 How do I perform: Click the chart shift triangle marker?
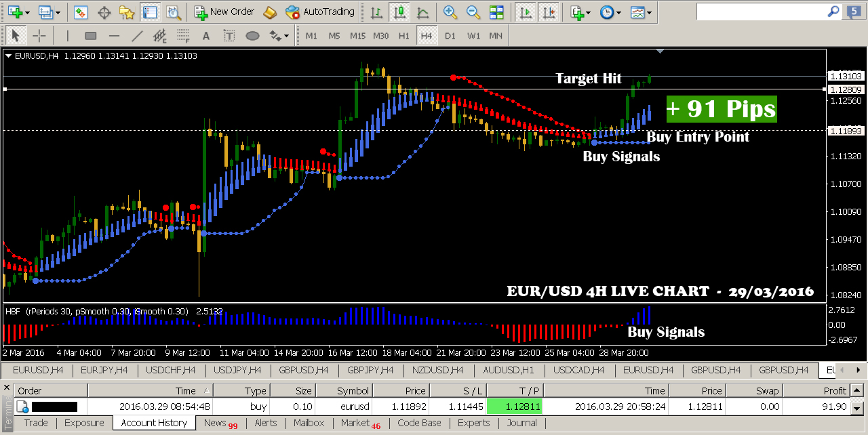[661, 51]
